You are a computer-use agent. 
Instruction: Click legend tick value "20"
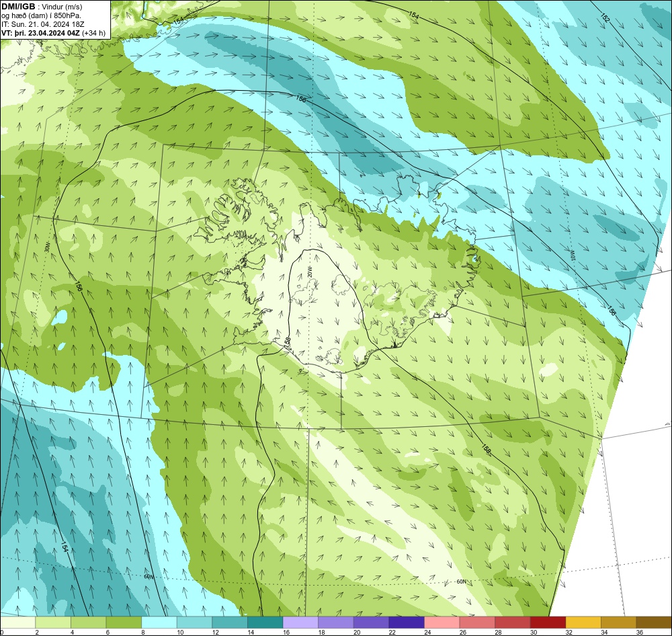pos(357,632)
